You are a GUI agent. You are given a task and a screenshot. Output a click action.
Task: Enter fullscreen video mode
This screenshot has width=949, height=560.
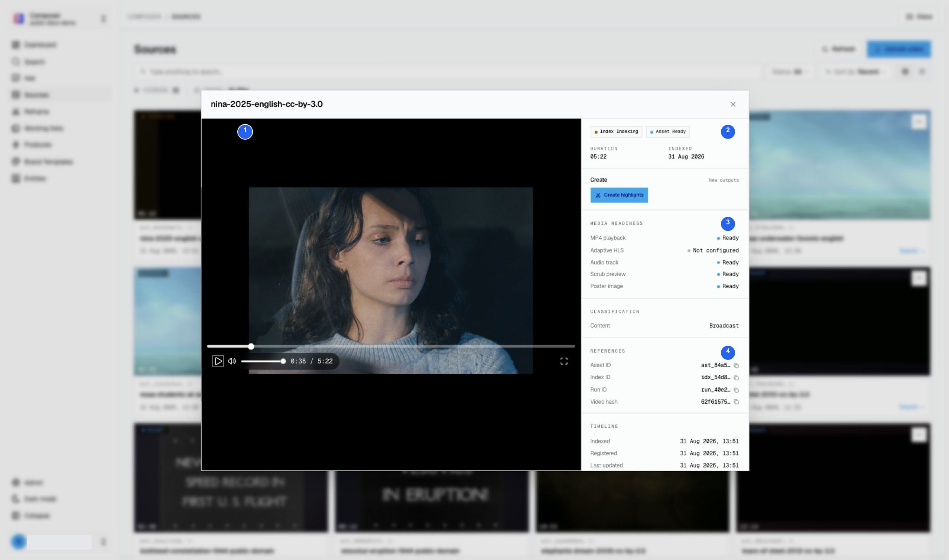(564, 361)
